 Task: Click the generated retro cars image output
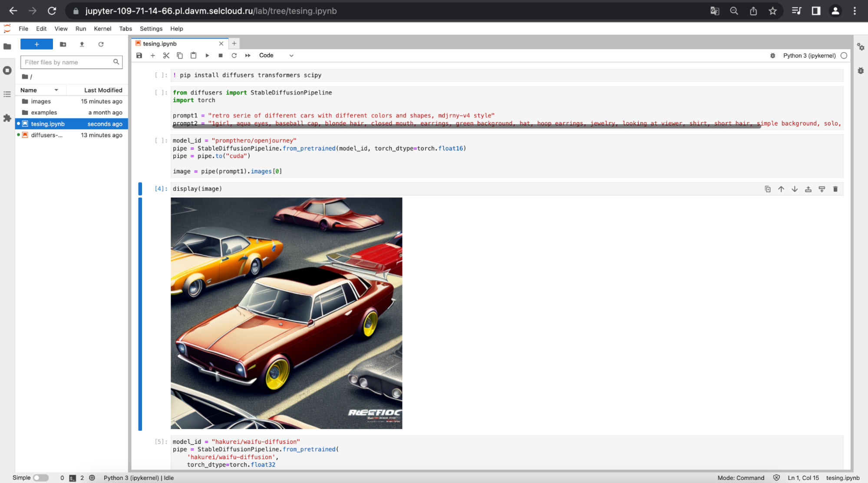click(x=287, y=313)
